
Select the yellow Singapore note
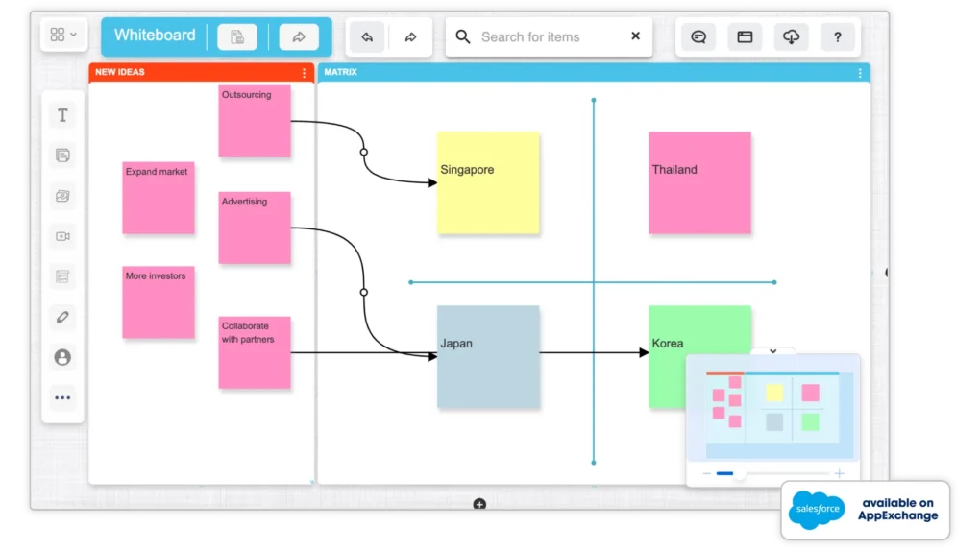[x=488, y=183]
